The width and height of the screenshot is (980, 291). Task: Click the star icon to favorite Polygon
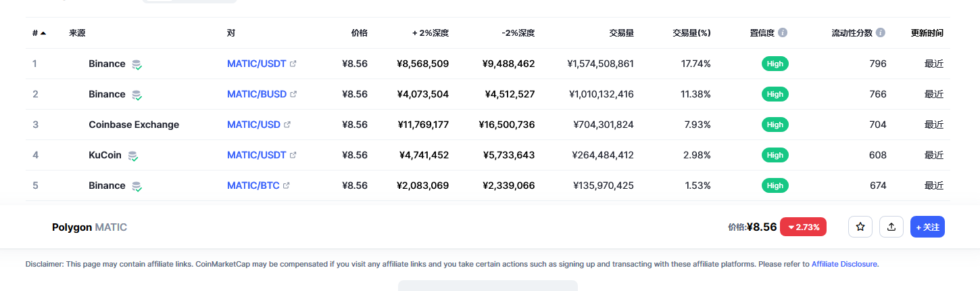[860, 227]
